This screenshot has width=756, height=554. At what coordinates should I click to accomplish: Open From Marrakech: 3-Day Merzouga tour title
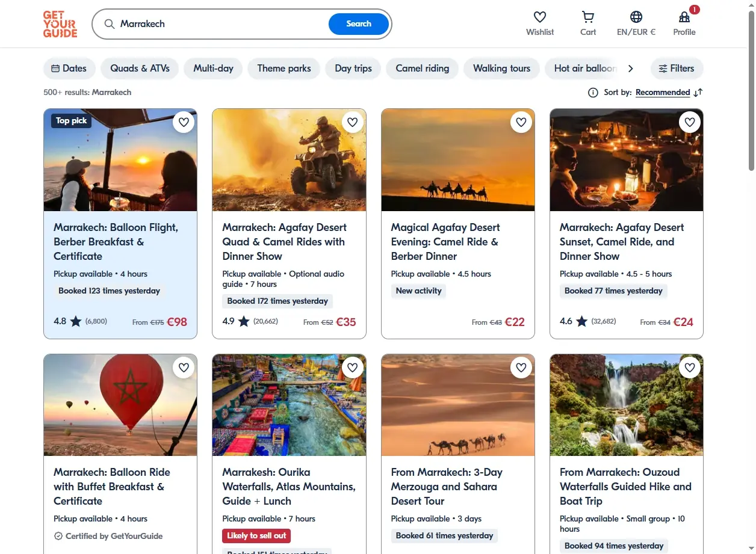pos(447,487)
